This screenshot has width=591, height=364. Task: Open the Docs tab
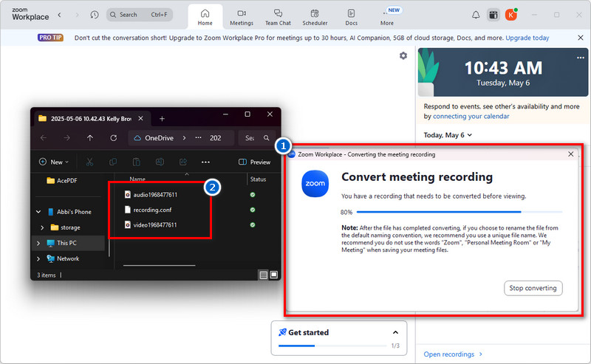[352, 17]
